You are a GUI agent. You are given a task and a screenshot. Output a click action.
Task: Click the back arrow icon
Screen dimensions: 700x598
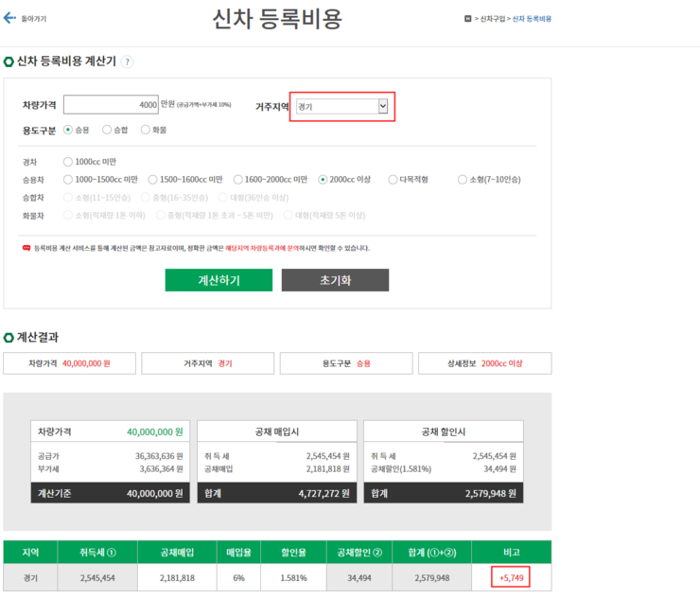10,18
